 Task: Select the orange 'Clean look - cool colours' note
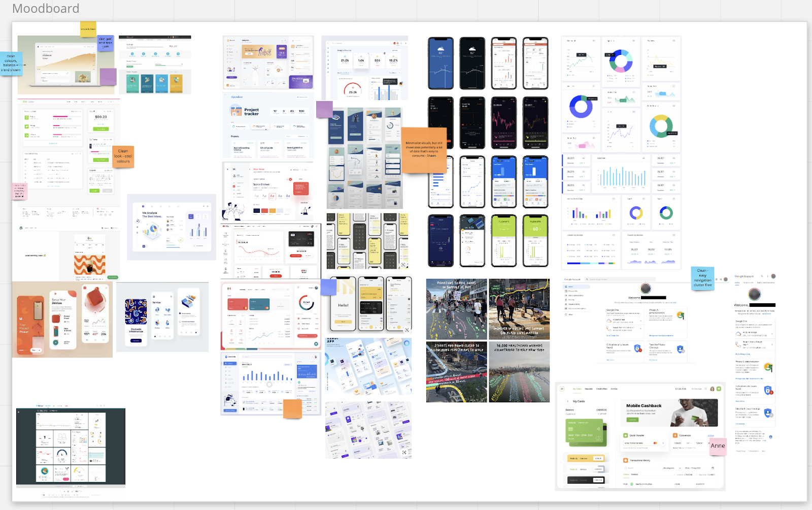(123, 156)
